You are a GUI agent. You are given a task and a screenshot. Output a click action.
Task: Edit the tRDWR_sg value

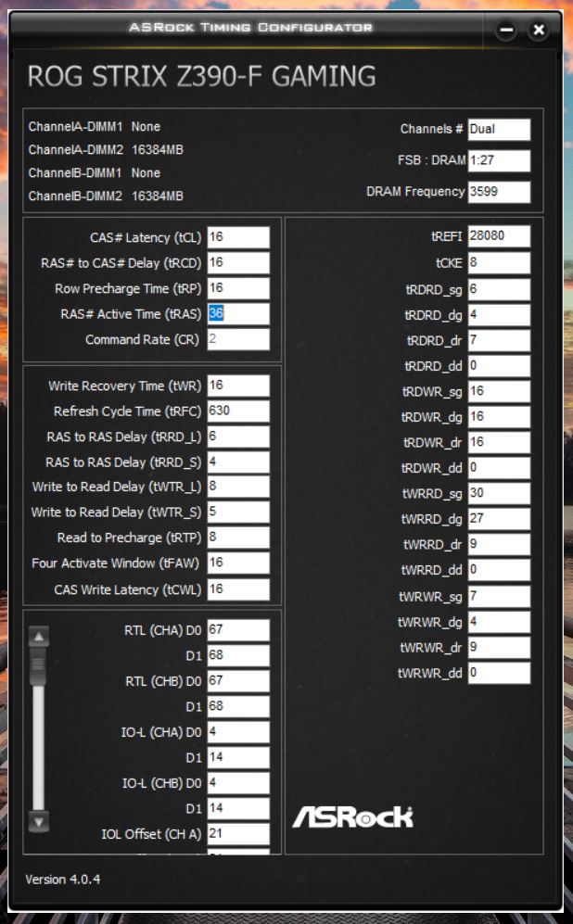pyautogui.click(x=500, y=391)
